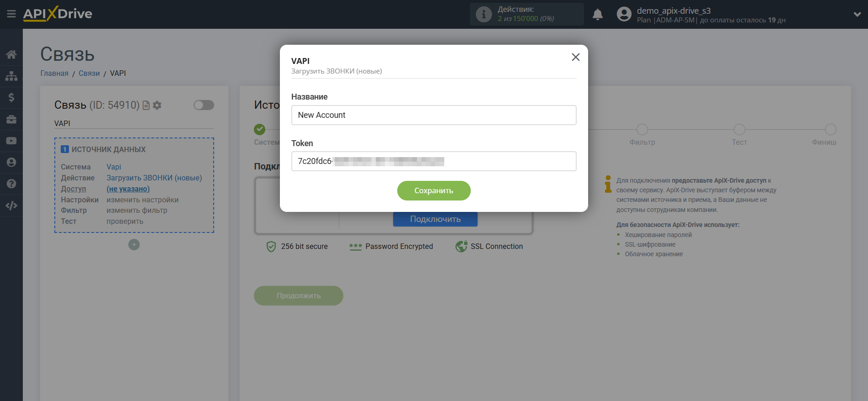
Task: Open the briefcase icon in sidebar
Action: 11,119
